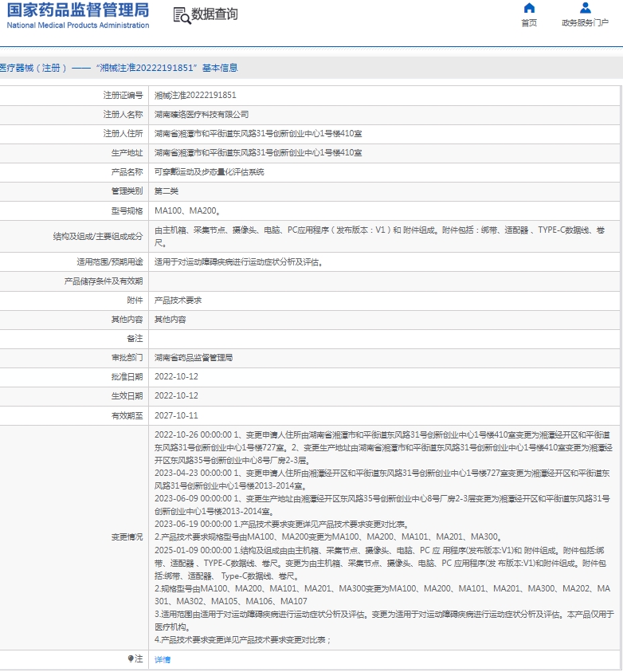623x672 pixels.
Task: Select registration number 湘械注准20222191851 in table
Action: [x=195, y=95]
